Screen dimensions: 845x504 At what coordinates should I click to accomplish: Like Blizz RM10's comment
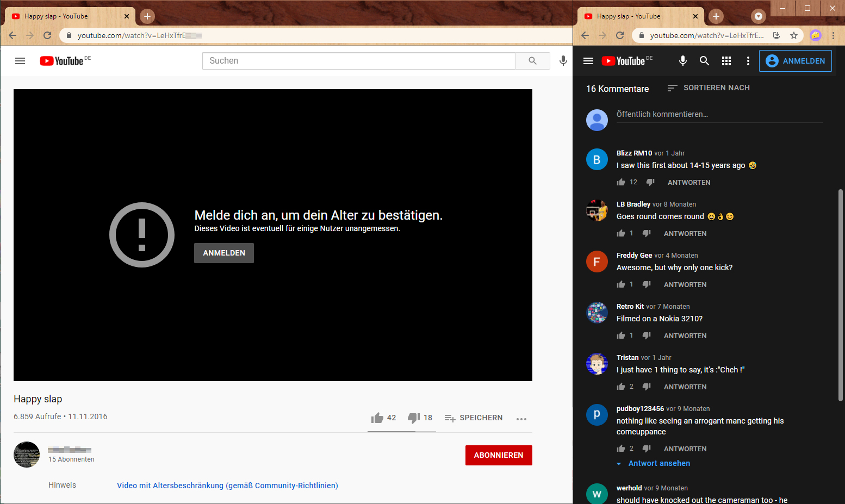621,182
